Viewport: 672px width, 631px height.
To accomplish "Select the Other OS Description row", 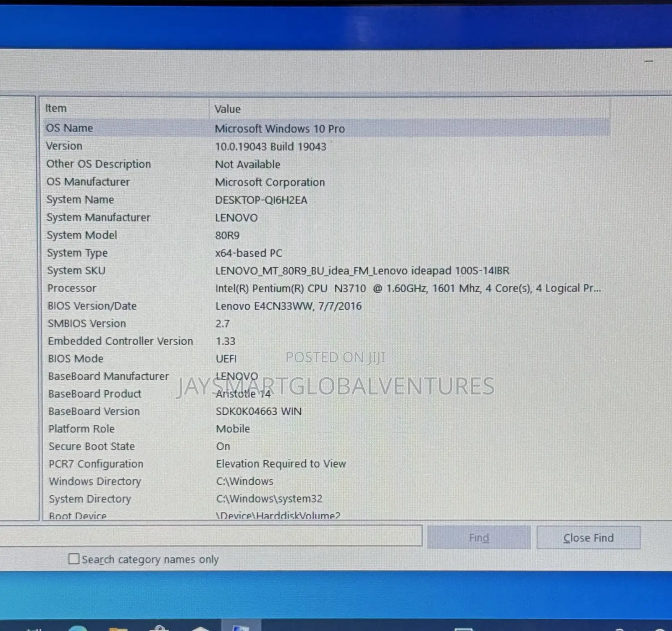I will click(x=326, y=164).
